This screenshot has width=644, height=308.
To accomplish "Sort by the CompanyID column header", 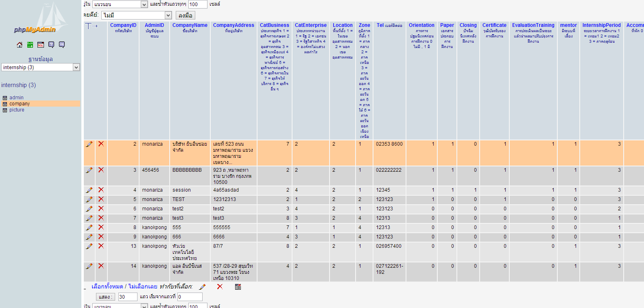I will [123, 25].
